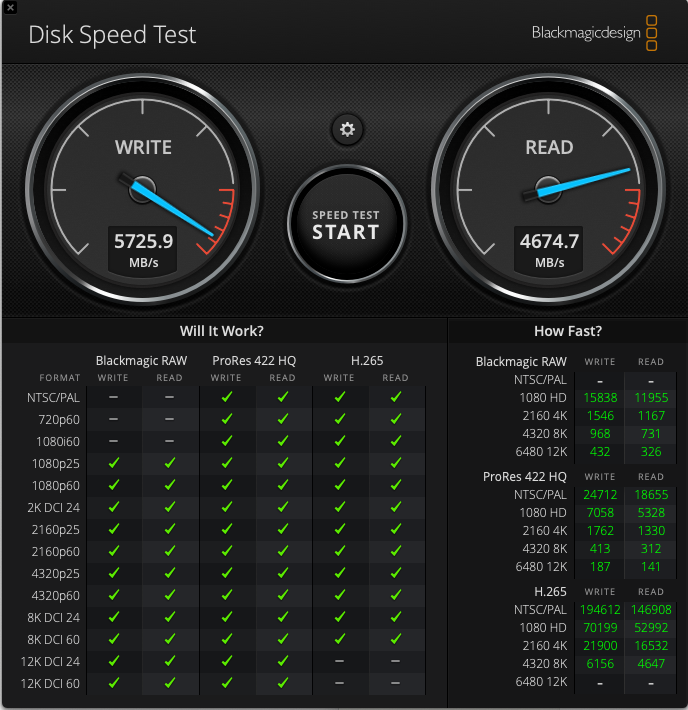Click 12K DCI 60 Blackmagic RAW read checkmark
The height and width of the screenshot is (710, 688).
pyautogui.click(x=170, y=683)
